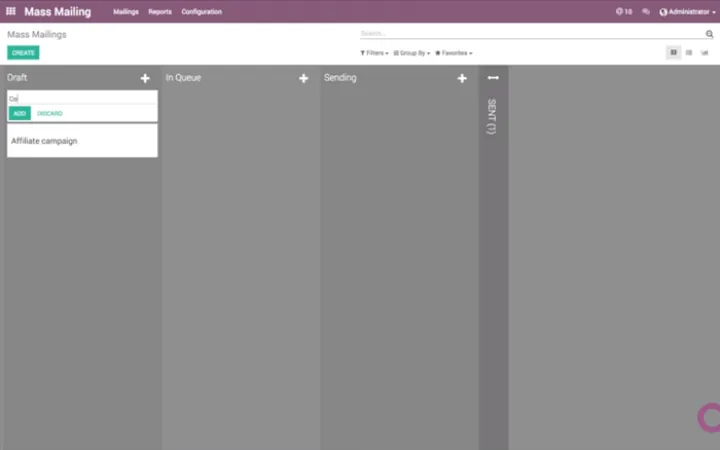The width and height of the screenshot is (720, 450).
Task: Open the Affiliate campaign card
Action: 82,141
